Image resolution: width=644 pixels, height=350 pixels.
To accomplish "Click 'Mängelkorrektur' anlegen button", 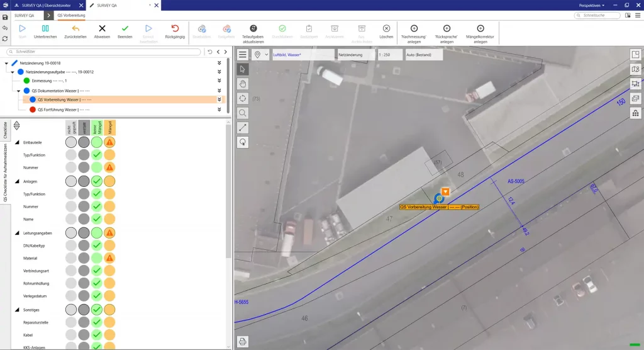I will [x=480, y=28].
